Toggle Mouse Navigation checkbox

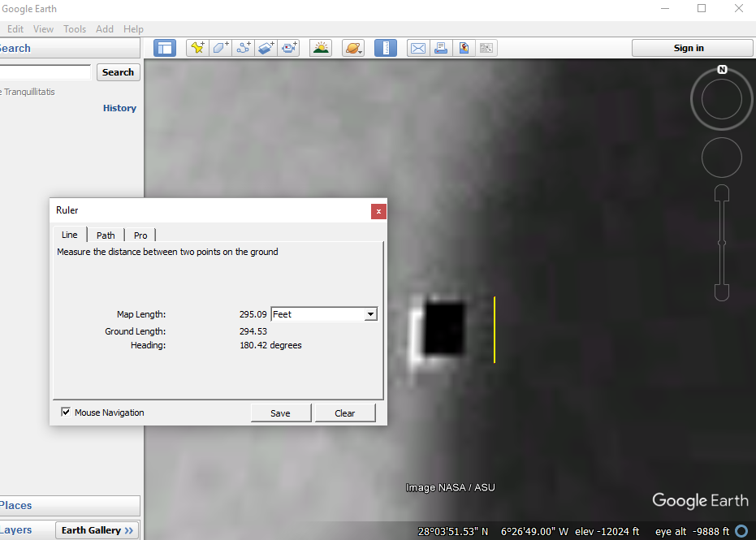66,413
